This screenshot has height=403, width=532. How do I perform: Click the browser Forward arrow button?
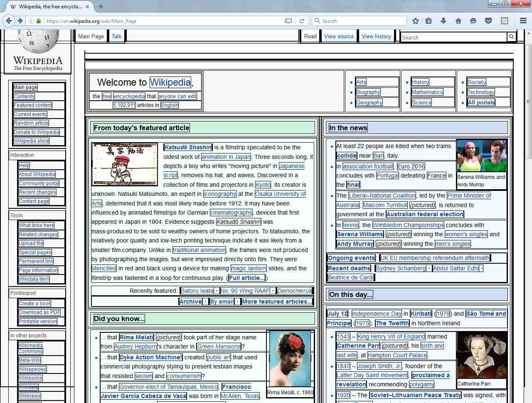[x=20, y=21]
